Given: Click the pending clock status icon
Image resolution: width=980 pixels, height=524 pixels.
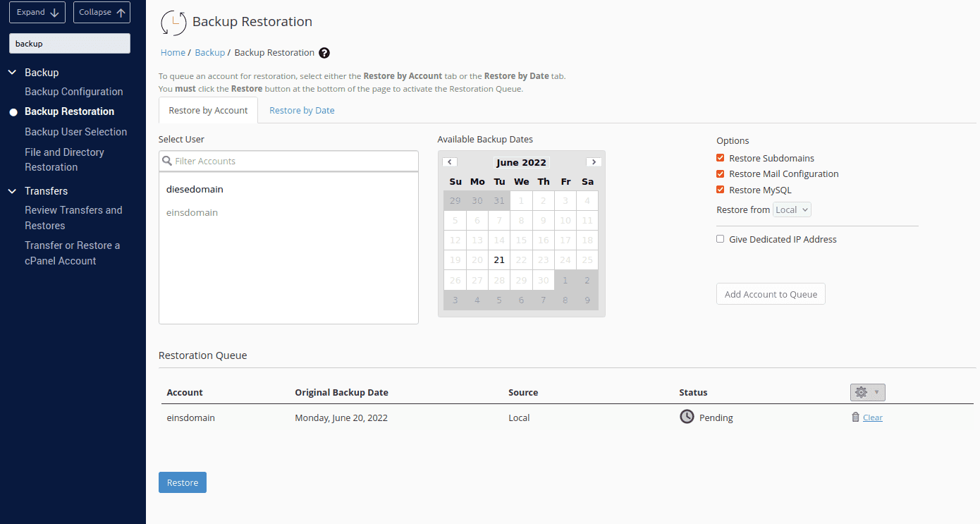Looking at the screenshot, I should click(x=687, y=417).
